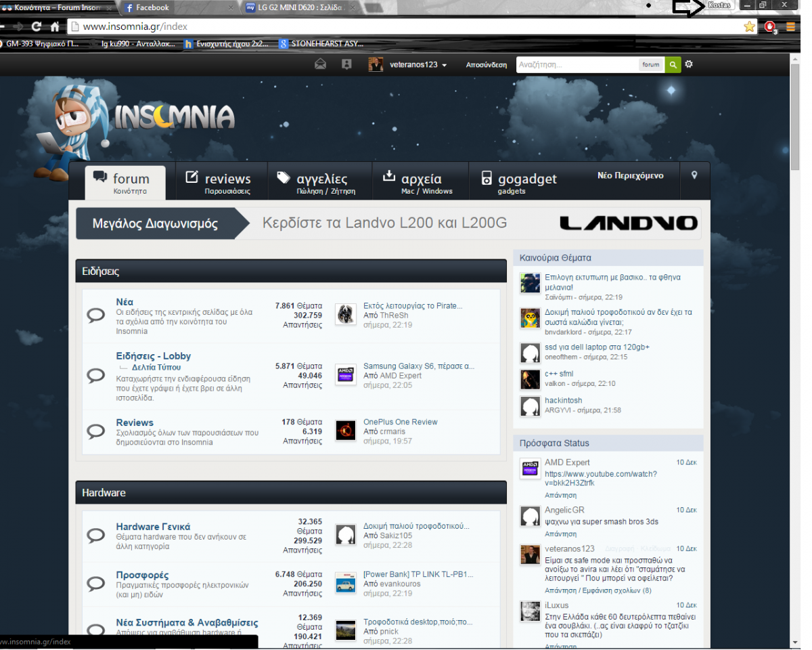Open the Chrome hamburger menu
The width and height of the screenshot is (812, 650).
click(x=790, y=27)
